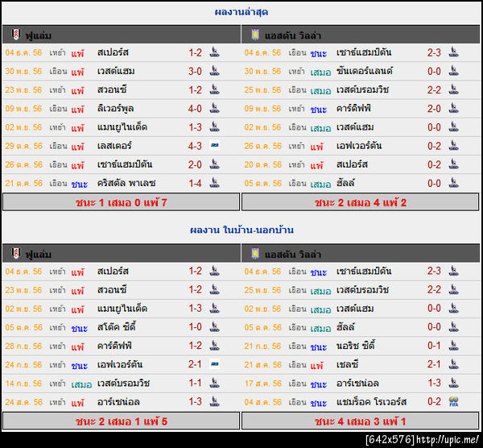Click league icon in สโต๊ค ซิตี้ 1-0 row
This screenshot has width=483, height=448.
pos(214,327)
